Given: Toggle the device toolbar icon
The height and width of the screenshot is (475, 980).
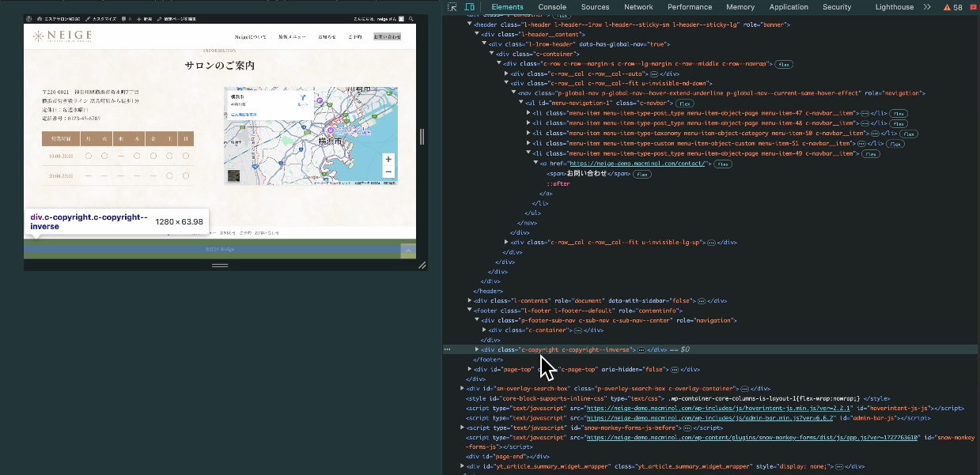Looking at the screenshot, I should pos(467,7).
